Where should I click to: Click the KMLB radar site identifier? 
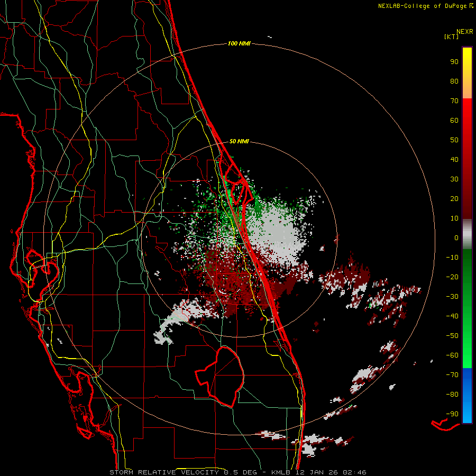pyautogui.click(x=281, y=472)
